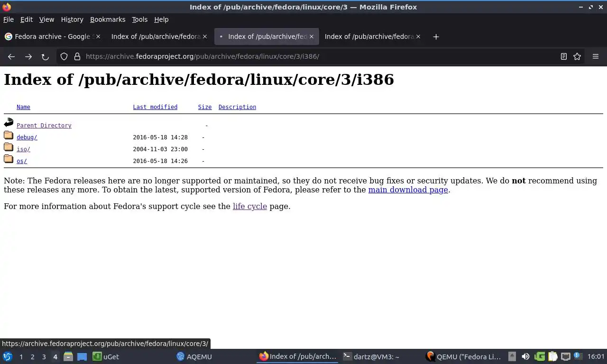Open the os/ directory link
The height and width of the screenshot is (364, 607).
[x=22, y=161]
